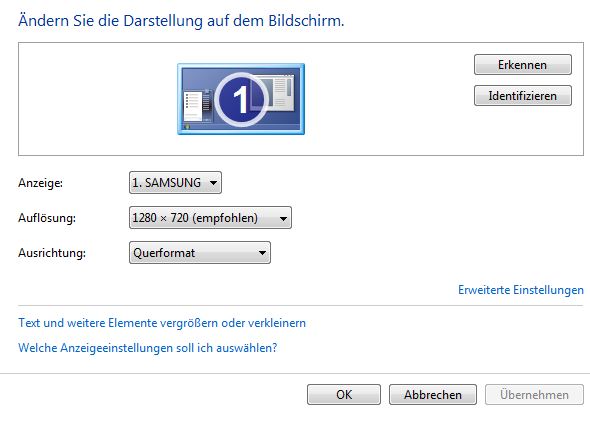This screenshot has height=424, width=590.
Task: Open Welche Anzeigeeinstellungen soll ich auswählen link
Action: point(148,348)
